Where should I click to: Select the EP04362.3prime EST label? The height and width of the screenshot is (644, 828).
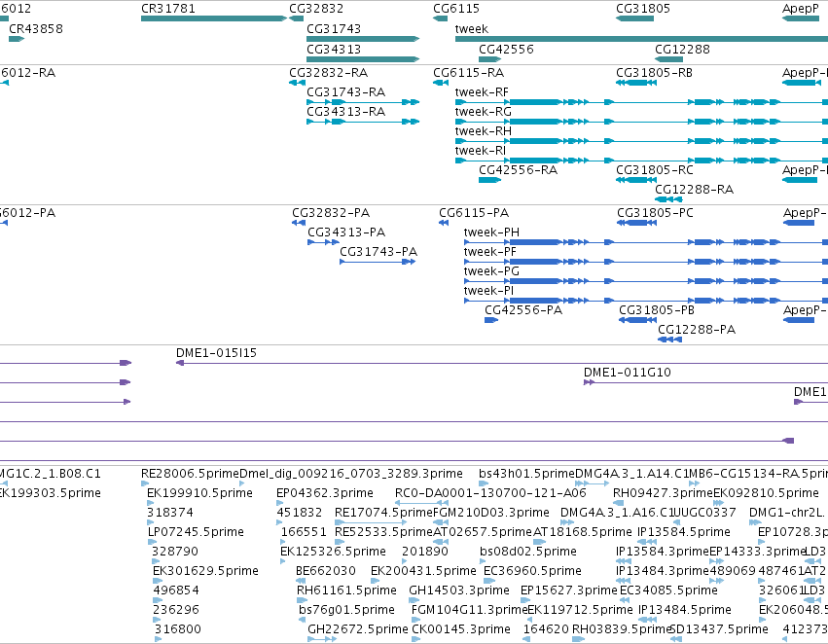click(325, 493)
